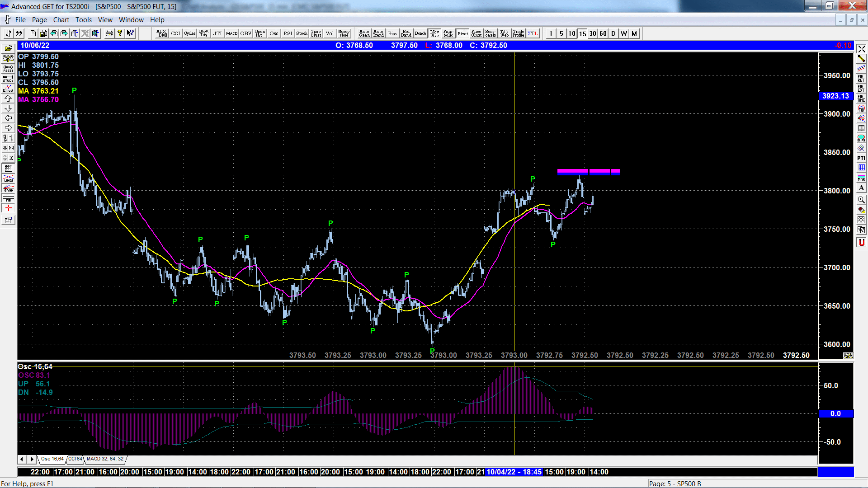The width and height of the screenshot is (868, 488).
Task: Select the 60-minute timeframe button
Action: [603, 33]
